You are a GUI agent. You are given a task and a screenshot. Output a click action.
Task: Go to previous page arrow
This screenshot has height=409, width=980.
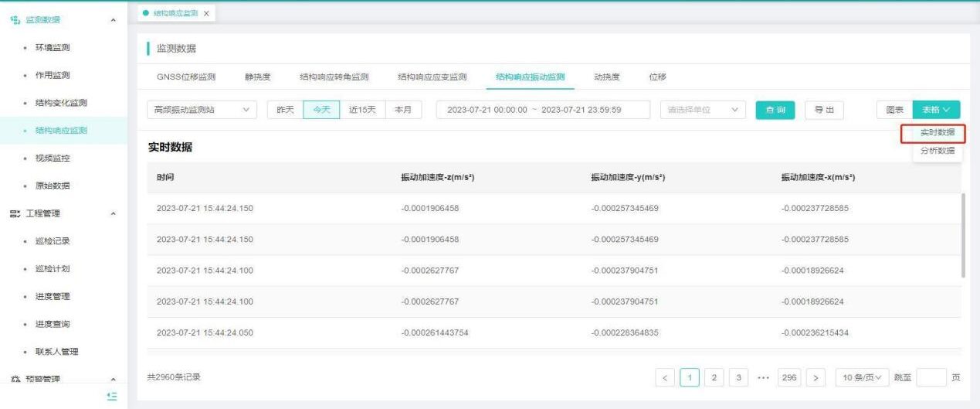(x=666, y=377)
